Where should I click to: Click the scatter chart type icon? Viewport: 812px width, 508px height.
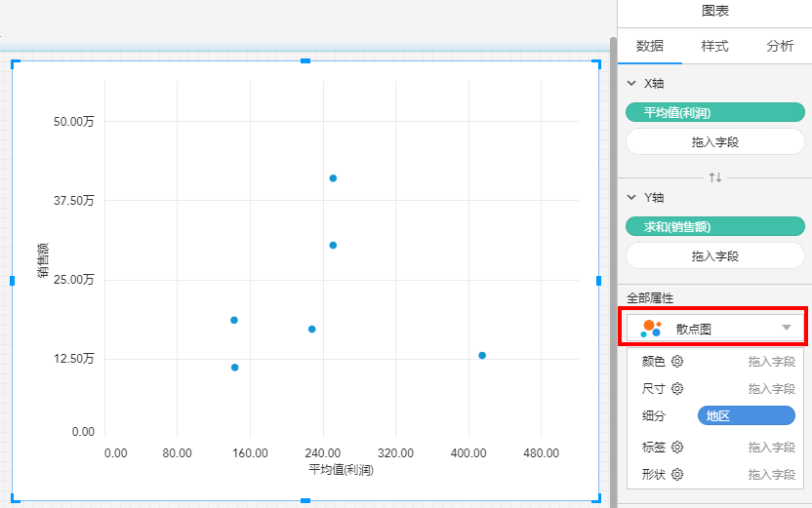click(x=651, y=329)
